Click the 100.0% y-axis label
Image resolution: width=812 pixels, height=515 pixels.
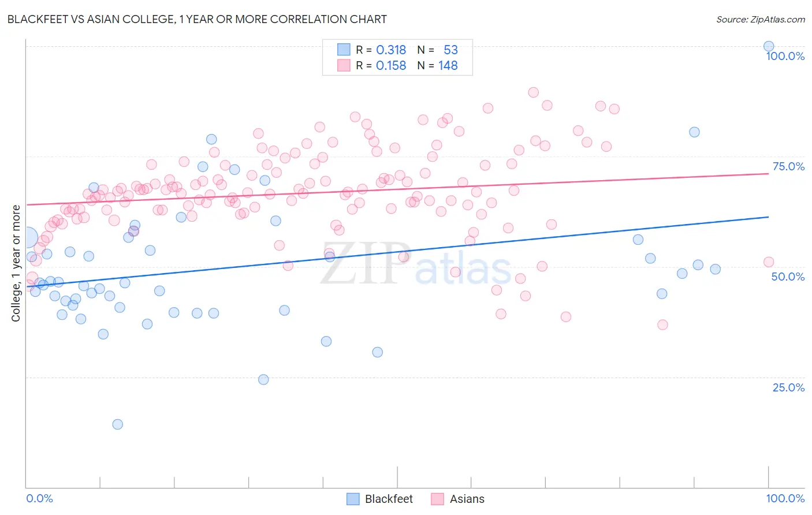coord(785,56)
